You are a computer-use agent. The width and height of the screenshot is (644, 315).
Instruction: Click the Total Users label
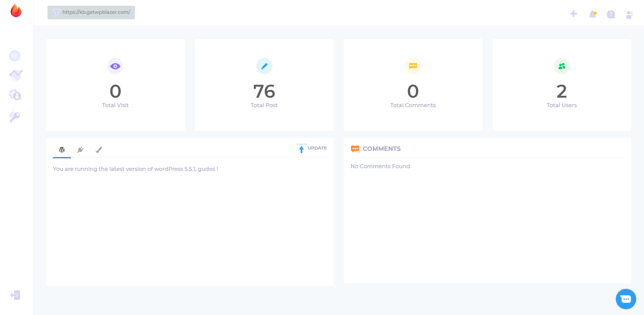(562, 105)
